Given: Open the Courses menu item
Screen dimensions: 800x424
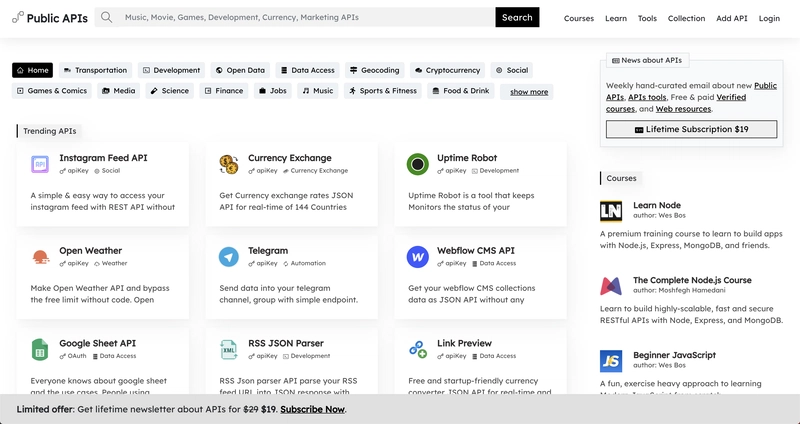Looking at the screenshot, I should click(x=579, y=18).
